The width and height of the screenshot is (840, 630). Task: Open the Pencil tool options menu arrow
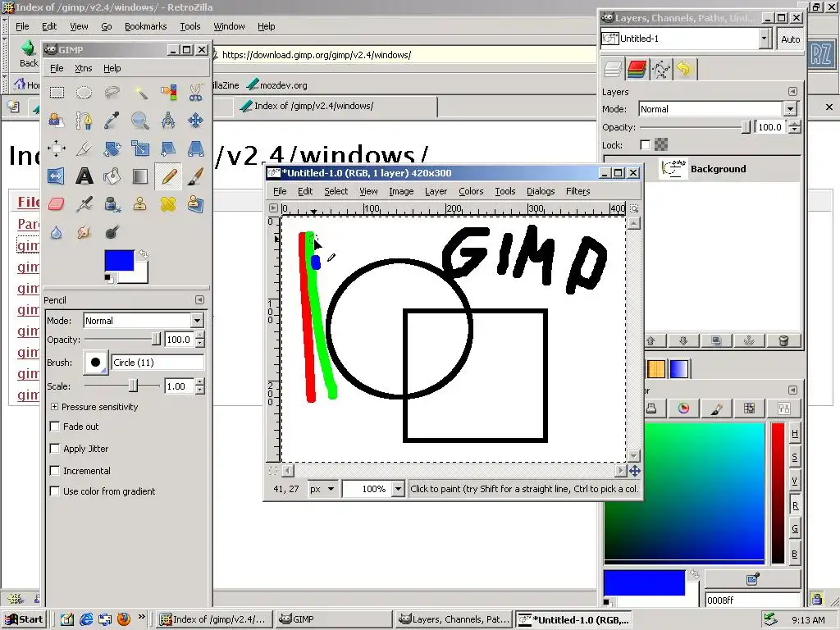[199, 300]
